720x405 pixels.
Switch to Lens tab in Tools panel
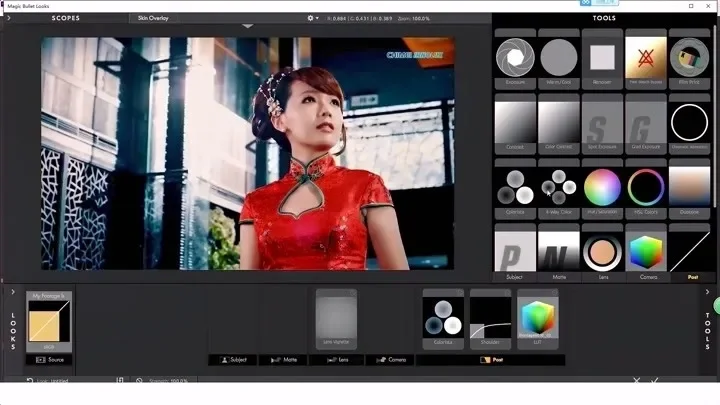pos(603,277)
